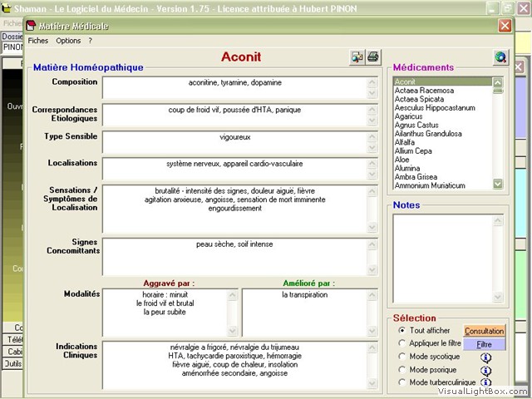This screenshot has width=532, height=399.
Task: Click the Shaman application title bar icon
Action: pyautogui.click(x=6, y=8)
